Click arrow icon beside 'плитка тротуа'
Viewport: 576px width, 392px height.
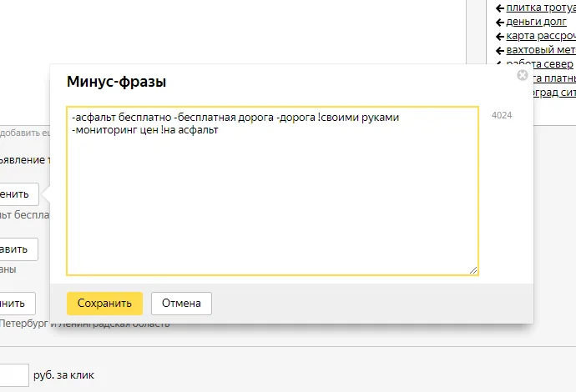pos(499,8)
